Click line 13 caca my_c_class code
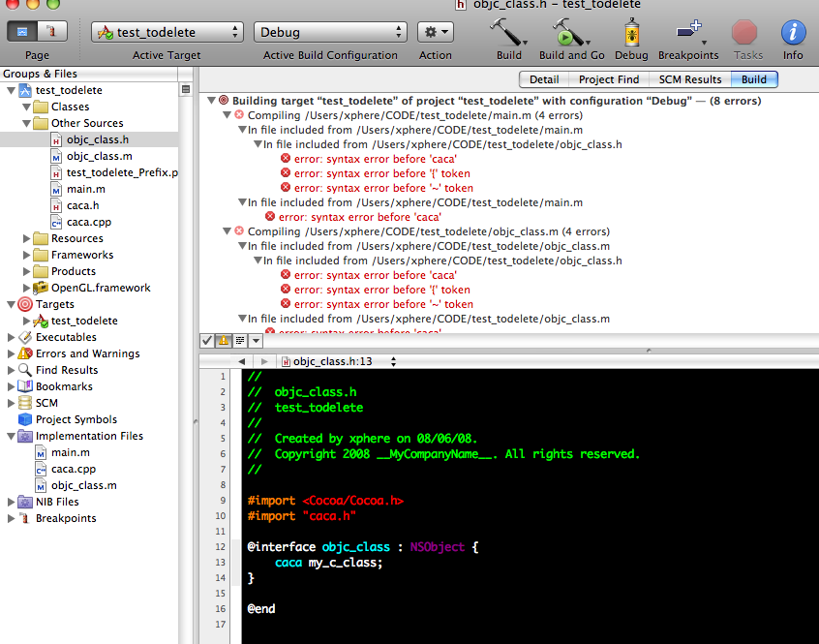Screen dimensions: 819x644 [x=328, y=563]
